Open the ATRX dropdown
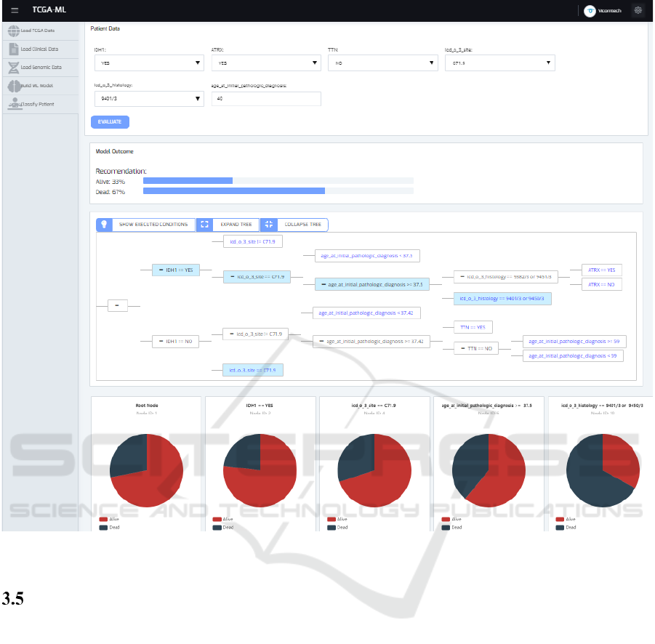 (x=265, y=63)
